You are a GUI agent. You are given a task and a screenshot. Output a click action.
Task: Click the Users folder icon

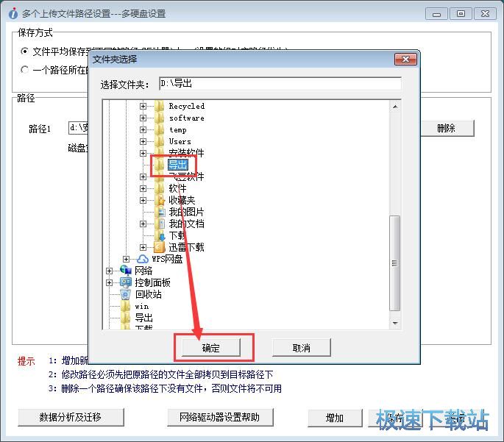point(160,141)
